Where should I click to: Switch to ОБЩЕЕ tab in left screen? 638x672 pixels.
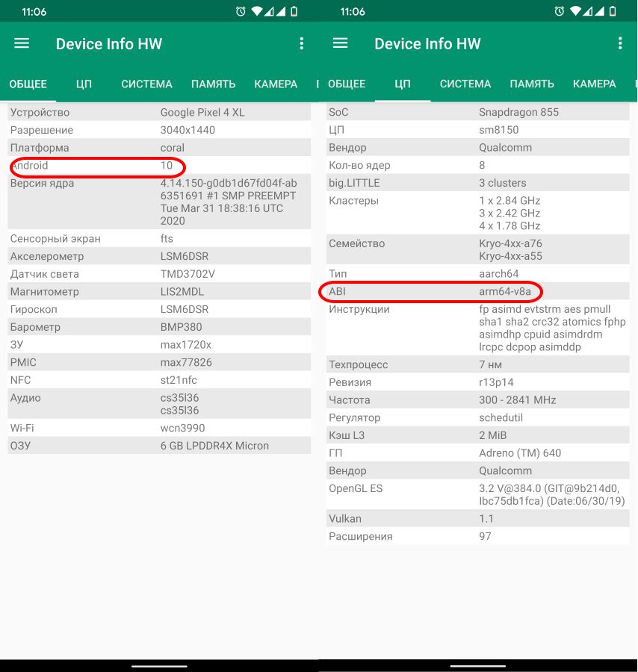click(28, 84)
